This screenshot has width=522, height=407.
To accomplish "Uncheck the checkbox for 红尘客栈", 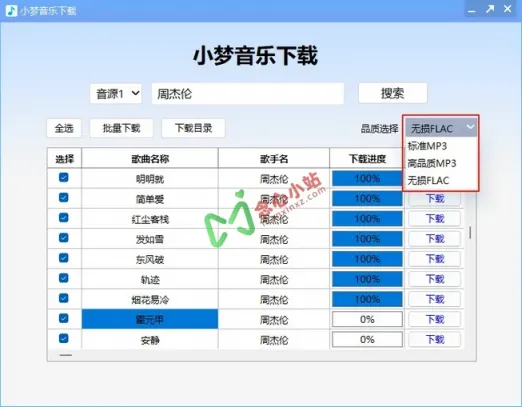I will pyautogui.click(x=64, y=218).
